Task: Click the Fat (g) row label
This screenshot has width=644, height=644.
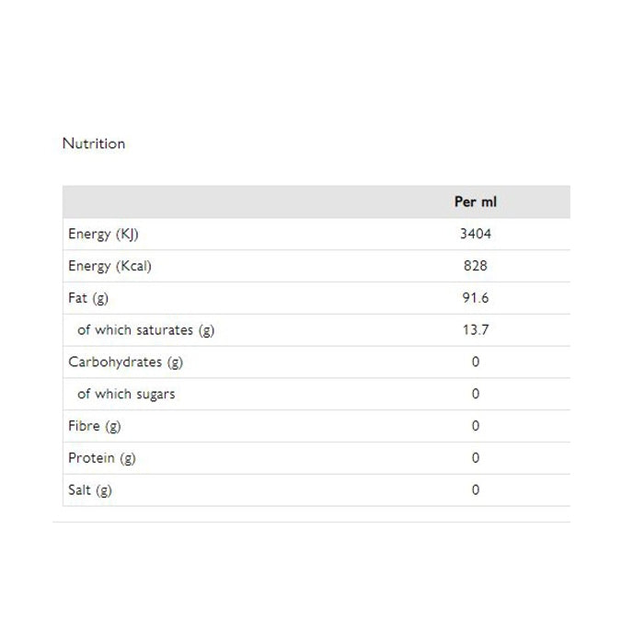Action: pos(88,298)
